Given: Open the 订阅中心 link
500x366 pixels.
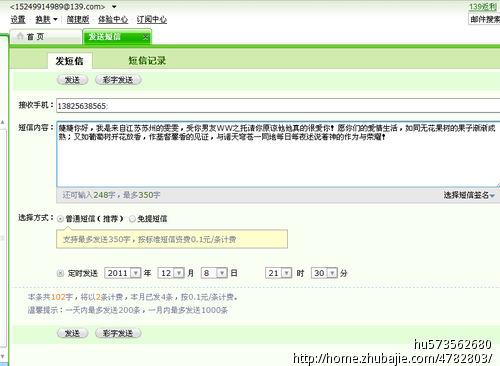Looking at the screenshot, I should [152, 20].
